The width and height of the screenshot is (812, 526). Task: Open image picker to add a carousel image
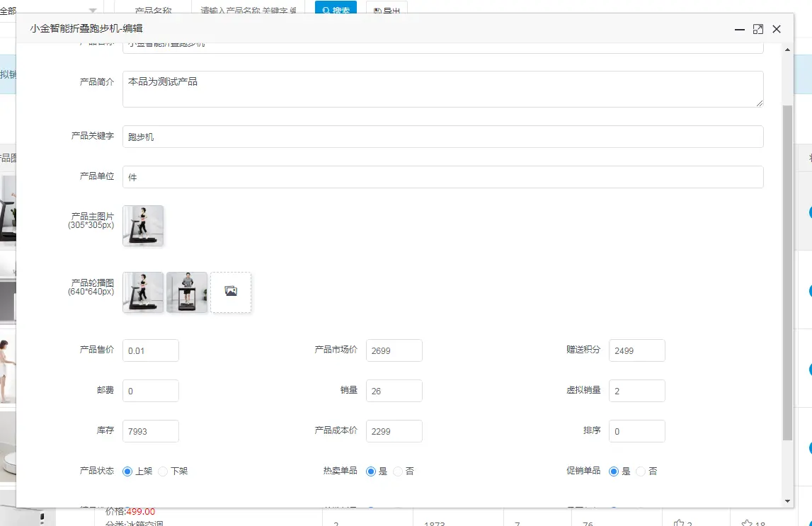tap(230, 292)
